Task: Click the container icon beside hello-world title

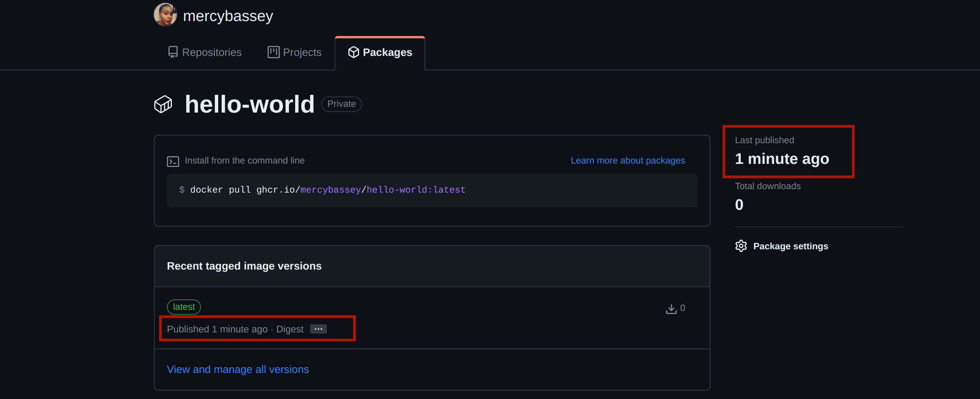Action: (163, 104)
